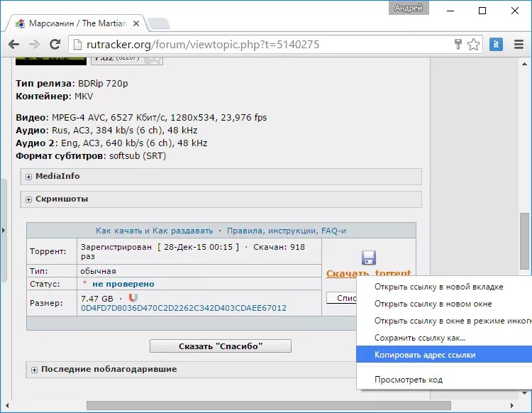Expand the Скриншоты spoiler
This screenshot has width=532, height=413.
221,199
